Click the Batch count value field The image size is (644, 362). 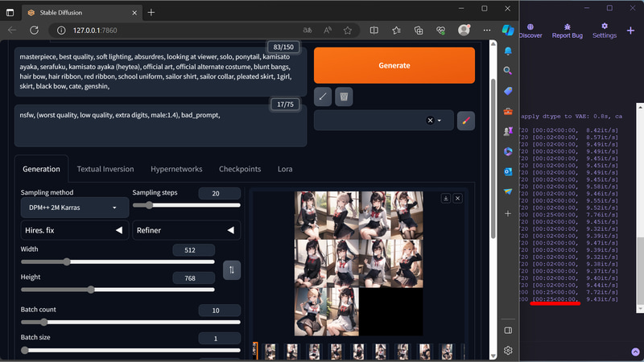[x=219, y=311]
